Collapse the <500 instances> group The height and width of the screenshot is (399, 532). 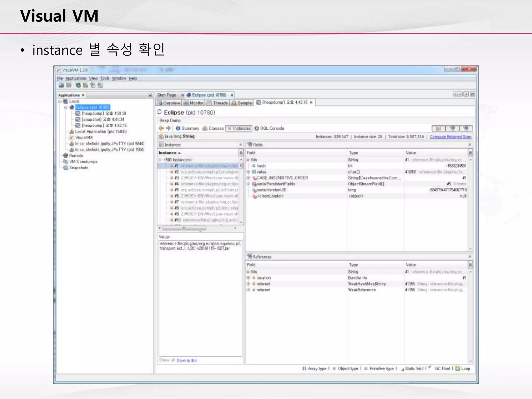click(x=160, y=160)
